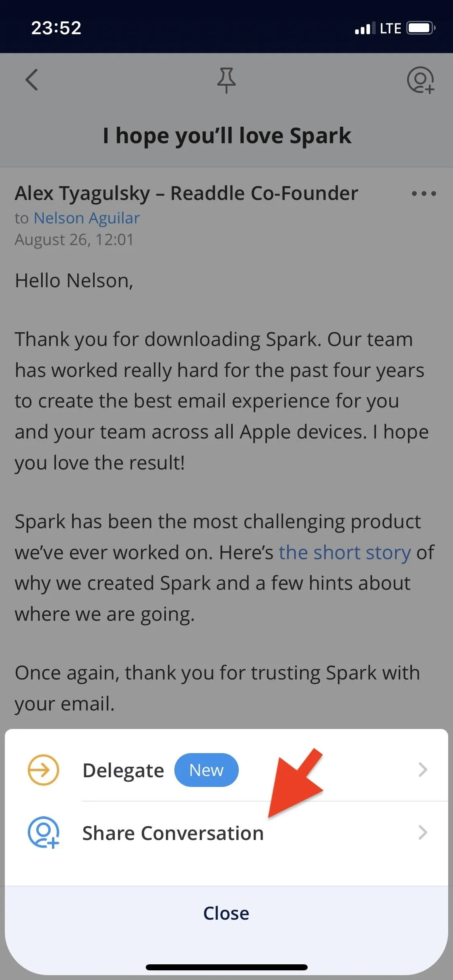Tap the blue New badge
Screen dimensions: 453x980
pos(206,770)
